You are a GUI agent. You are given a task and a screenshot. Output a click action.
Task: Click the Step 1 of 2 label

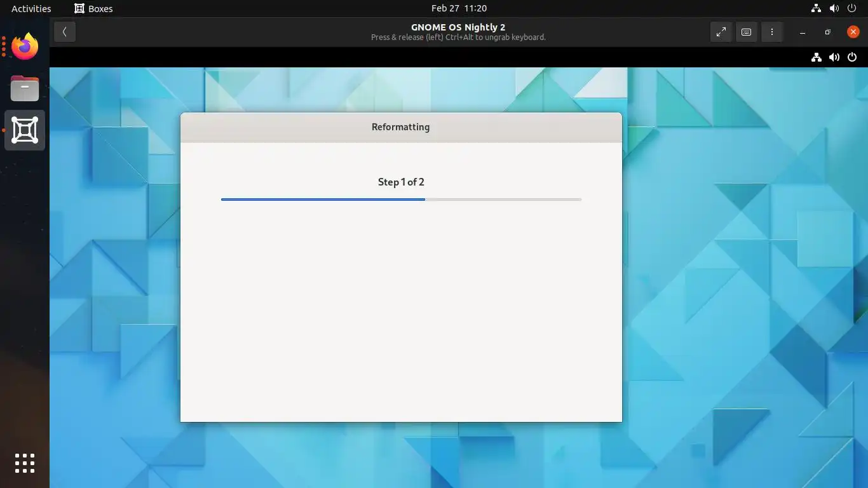coord(401,182)
